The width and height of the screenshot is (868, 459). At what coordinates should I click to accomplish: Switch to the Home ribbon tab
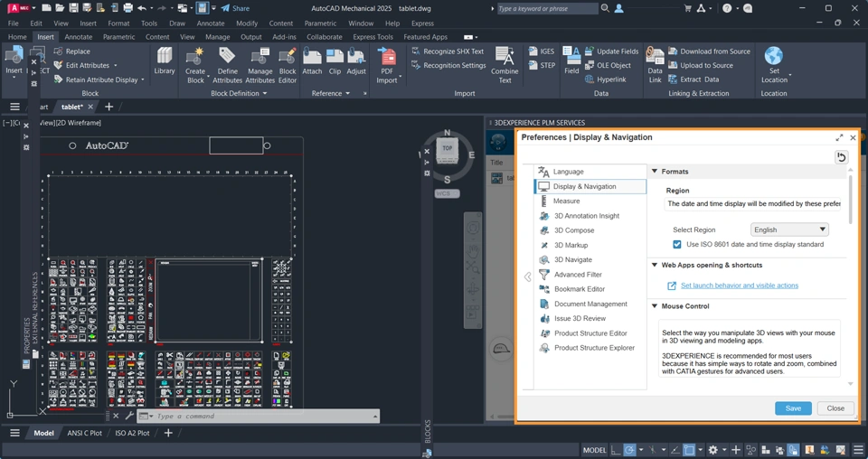(x=17, y=37)
